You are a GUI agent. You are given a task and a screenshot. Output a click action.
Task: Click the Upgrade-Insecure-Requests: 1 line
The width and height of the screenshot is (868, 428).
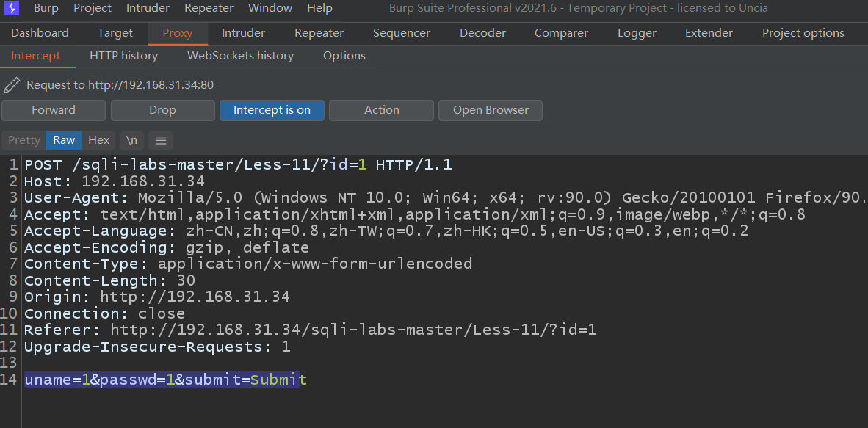point(157,347)
